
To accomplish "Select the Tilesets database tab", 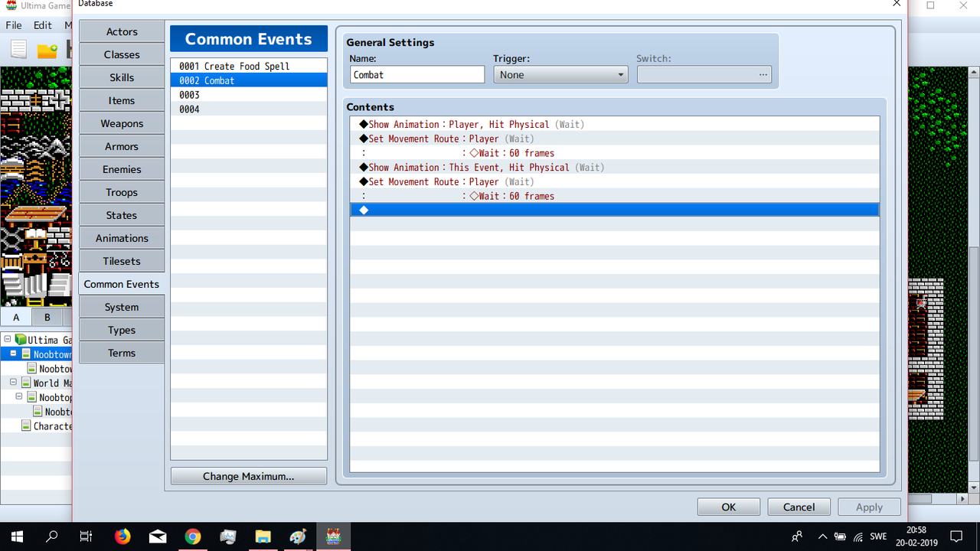I will pyautogui.click(x=122, y=261).
